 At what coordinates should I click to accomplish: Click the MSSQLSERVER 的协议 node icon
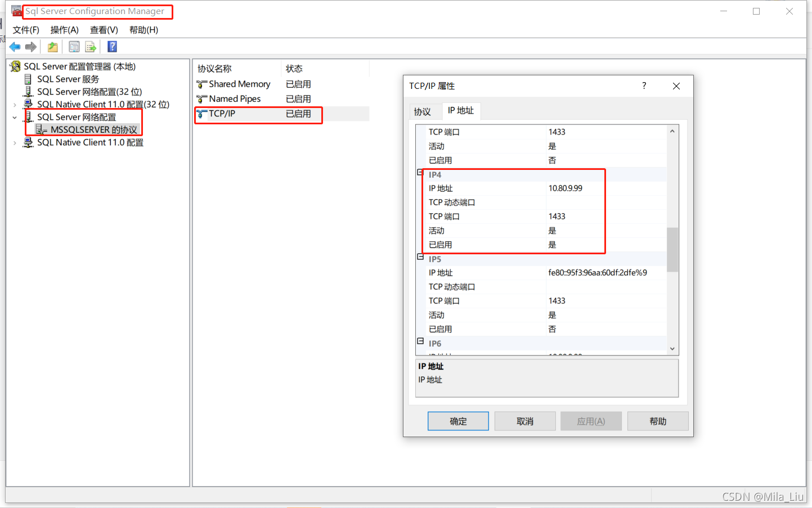[42, 130]
